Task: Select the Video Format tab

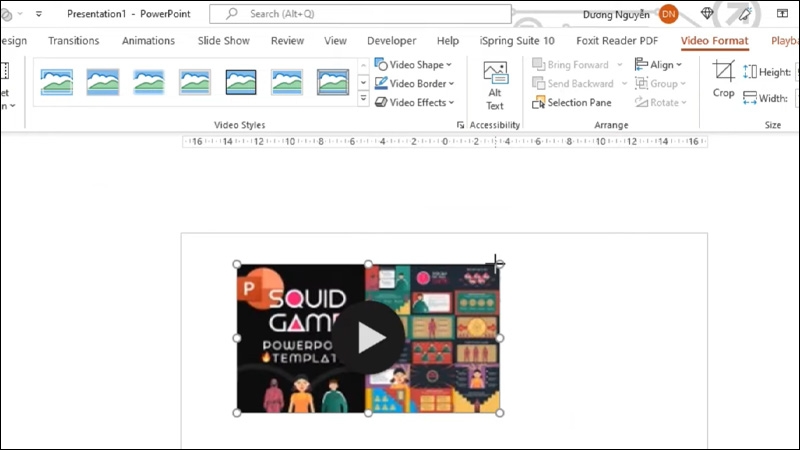Action: (714, 41)
